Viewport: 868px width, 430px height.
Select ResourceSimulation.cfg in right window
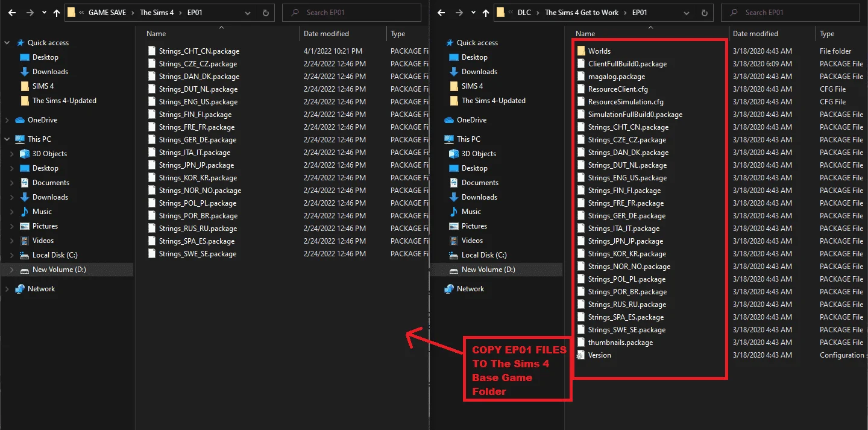626,102
